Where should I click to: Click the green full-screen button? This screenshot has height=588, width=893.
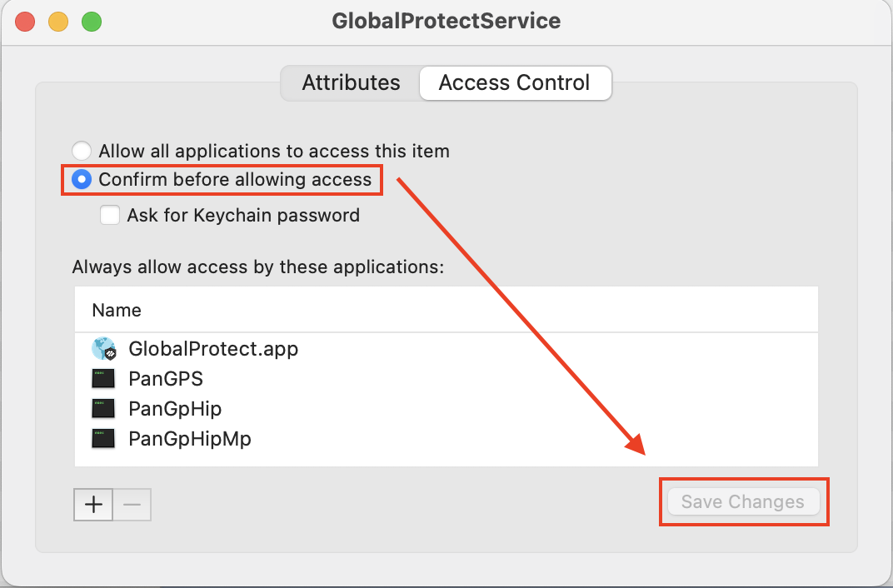92,21
